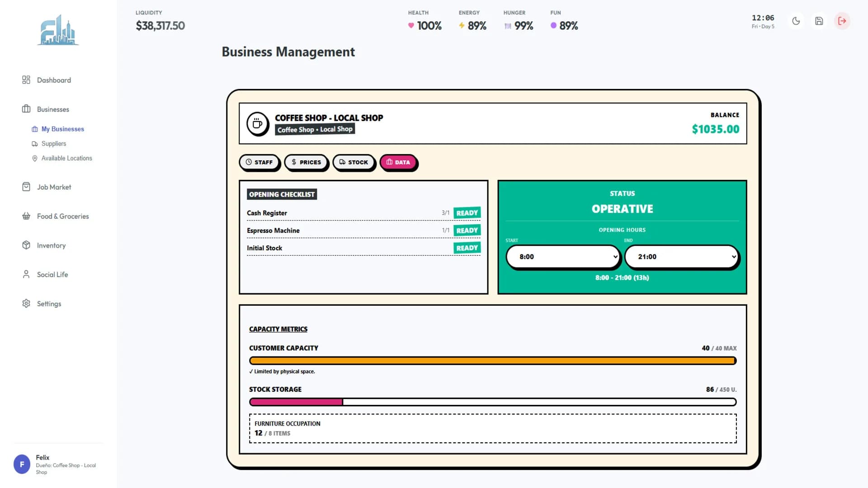
Task: Expand the END closing hour dropdown
Action: coord(682,257)
